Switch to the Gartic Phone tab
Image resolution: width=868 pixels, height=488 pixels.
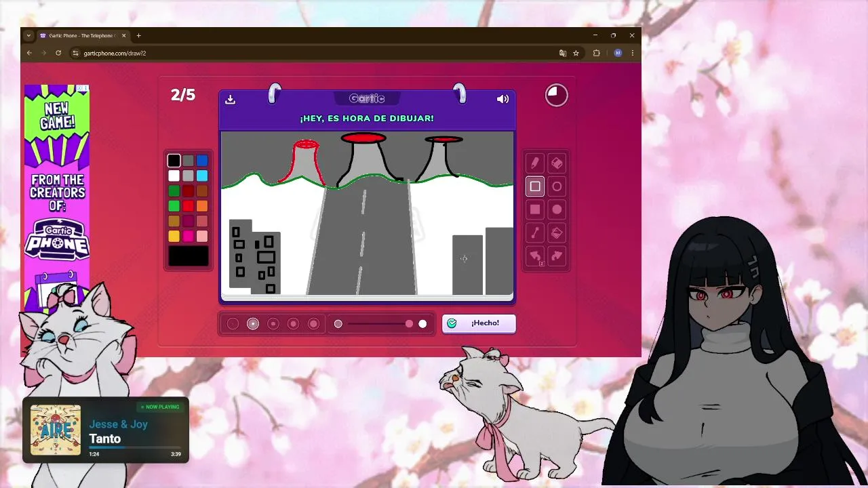tap(83, 35)
